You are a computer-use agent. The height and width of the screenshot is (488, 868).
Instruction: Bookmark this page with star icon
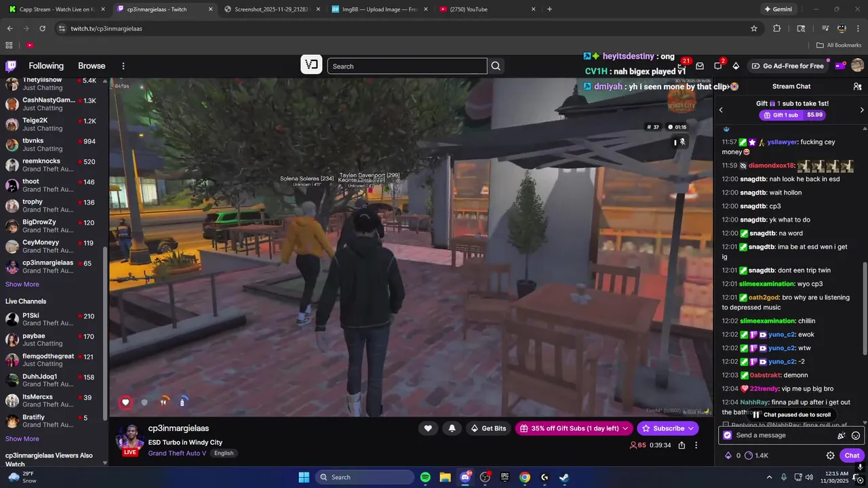click(753, 28)
